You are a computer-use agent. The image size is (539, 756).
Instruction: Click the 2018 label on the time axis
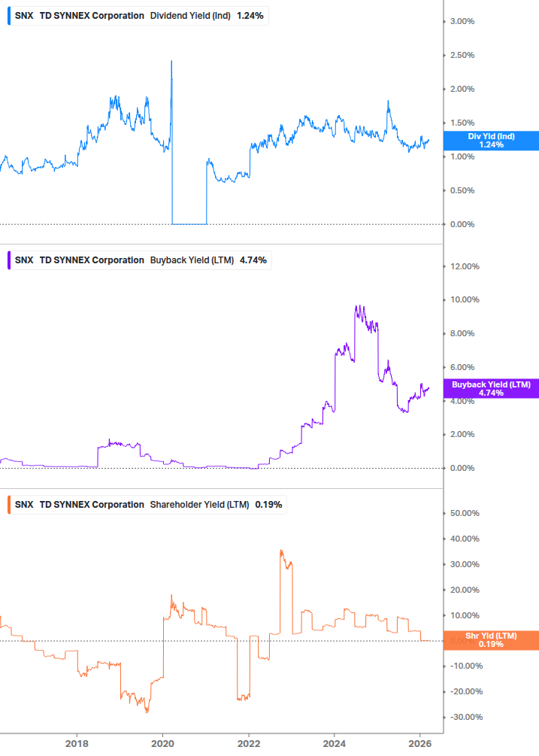pyautogui.click(x=77, y=743)
